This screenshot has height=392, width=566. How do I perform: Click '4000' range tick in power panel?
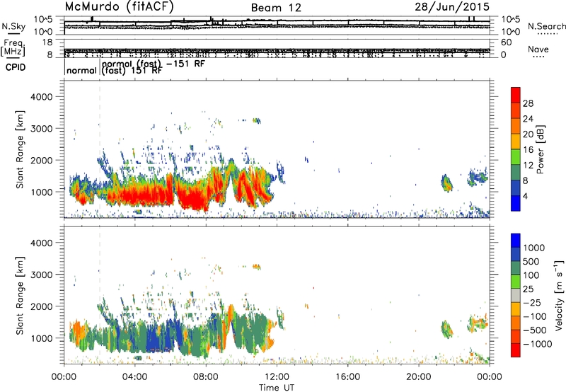click(x=41, y=97)
